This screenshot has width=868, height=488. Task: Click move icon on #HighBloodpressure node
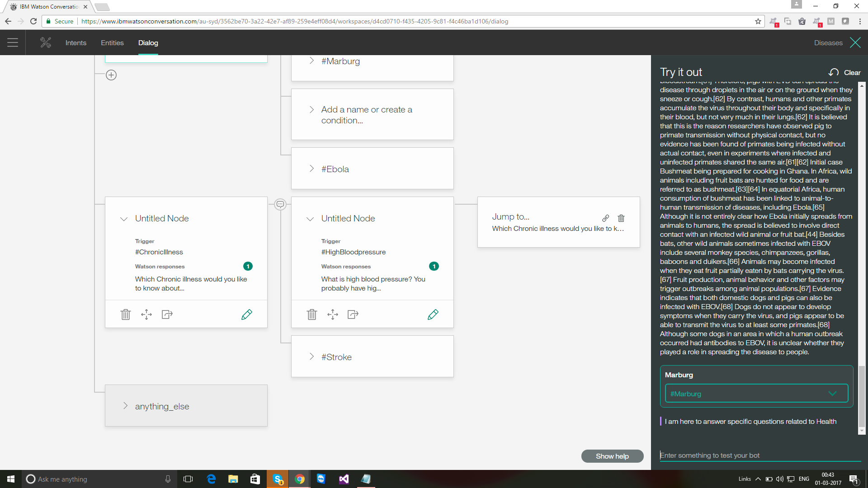332,314
